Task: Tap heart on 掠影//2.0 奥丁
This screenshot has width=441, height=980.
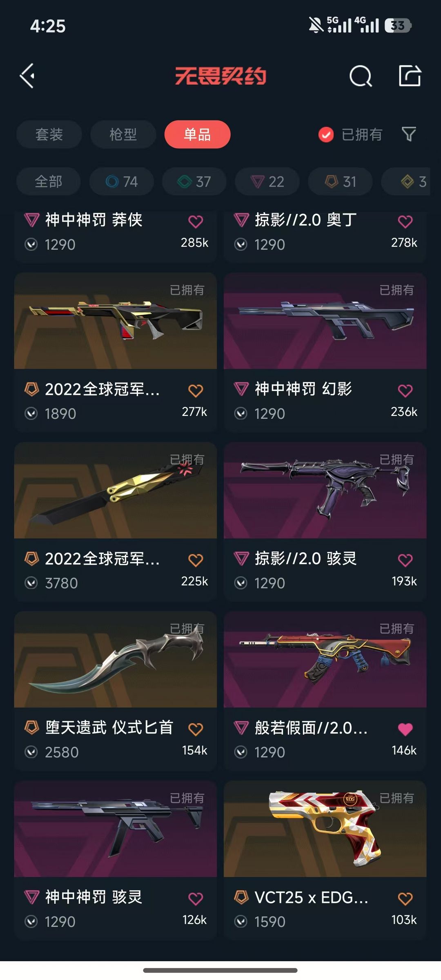Action: click(x=405, y=222)
